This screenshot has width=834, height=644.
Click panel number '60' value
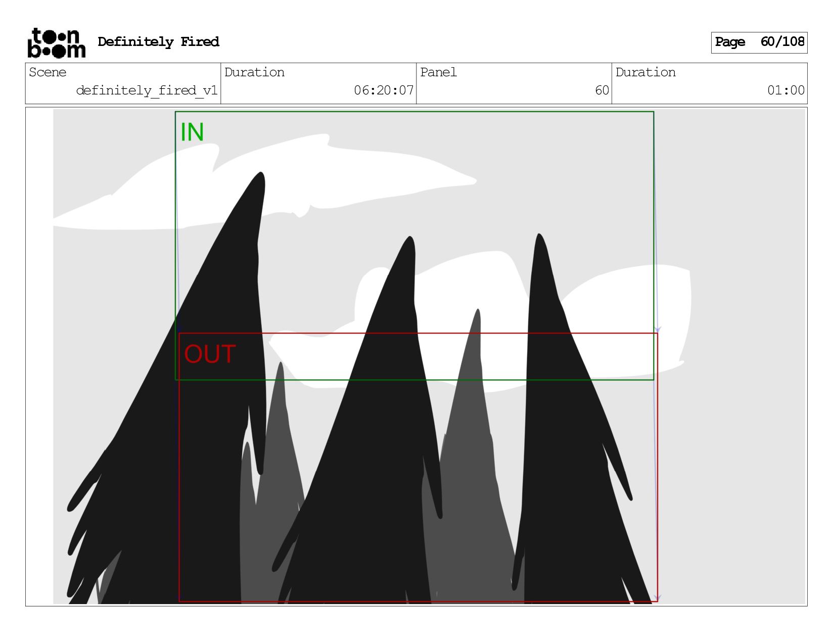[x=602, y=90]
